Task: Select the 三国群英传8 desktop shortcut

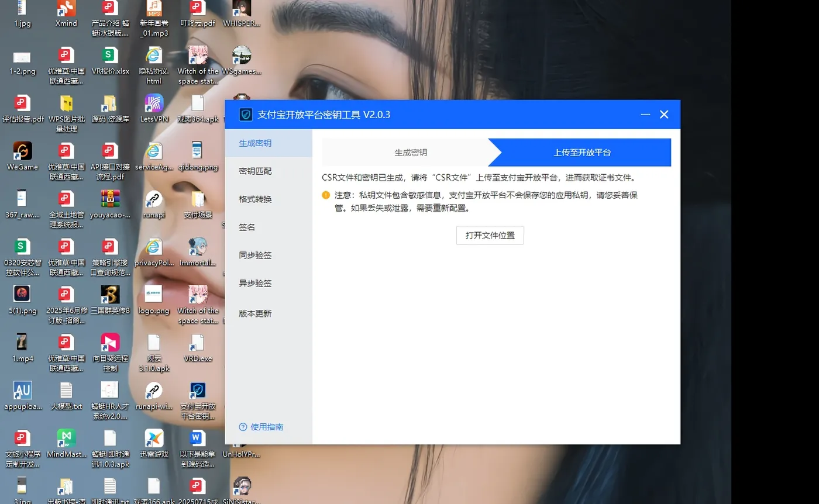Action: pyautogui.click(x=110, y=301)
